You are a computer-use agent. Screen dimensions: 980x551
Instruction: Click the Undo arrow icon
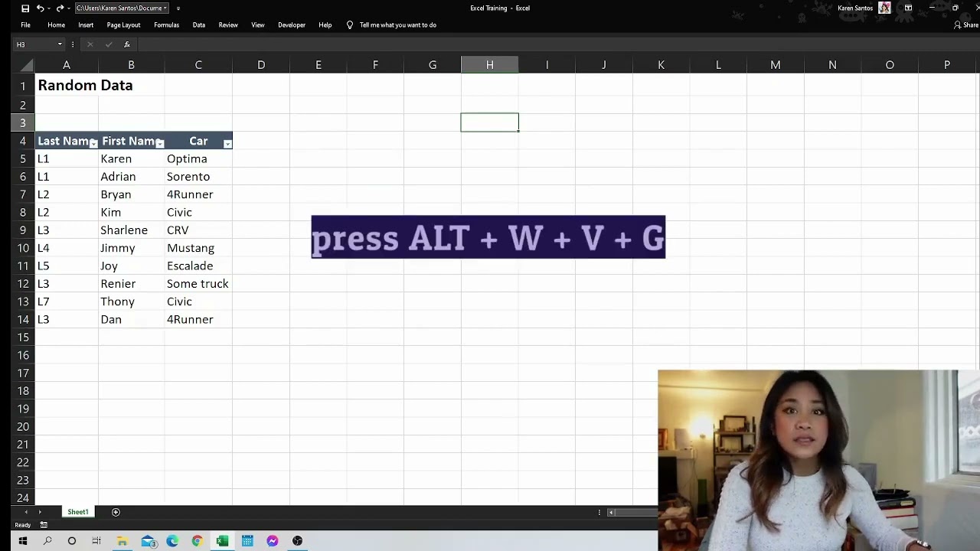(41, 8)
